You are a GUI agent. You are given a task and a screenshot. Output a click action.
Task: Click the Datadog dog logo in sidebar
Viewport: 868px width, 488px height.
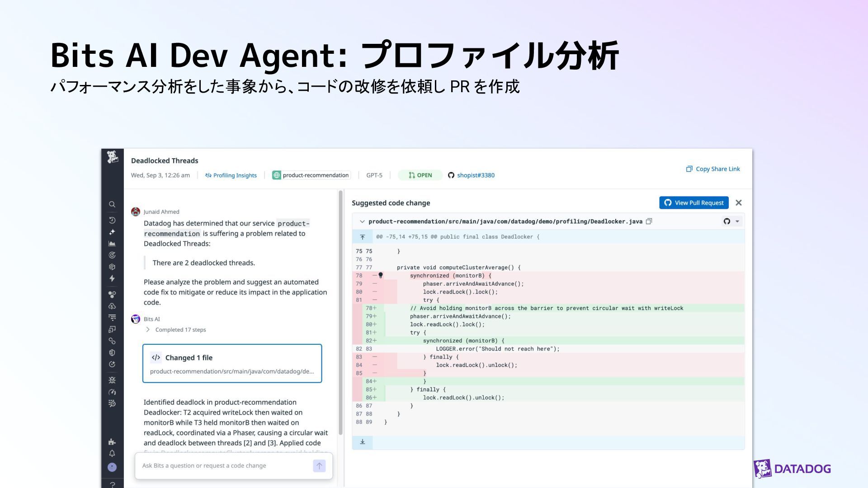tap(112, 157)
